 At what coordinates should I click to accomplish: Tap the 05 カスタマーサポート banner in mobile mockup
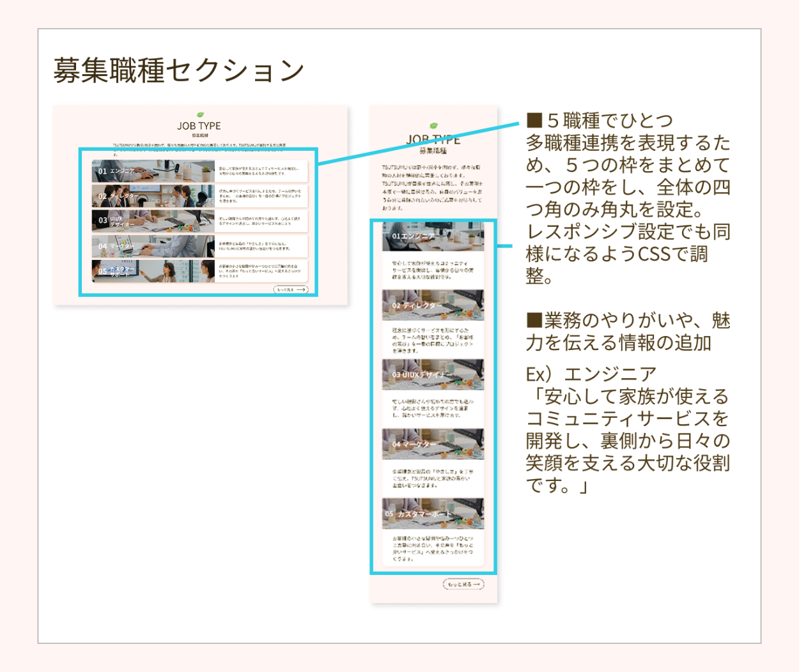point(433,514)
